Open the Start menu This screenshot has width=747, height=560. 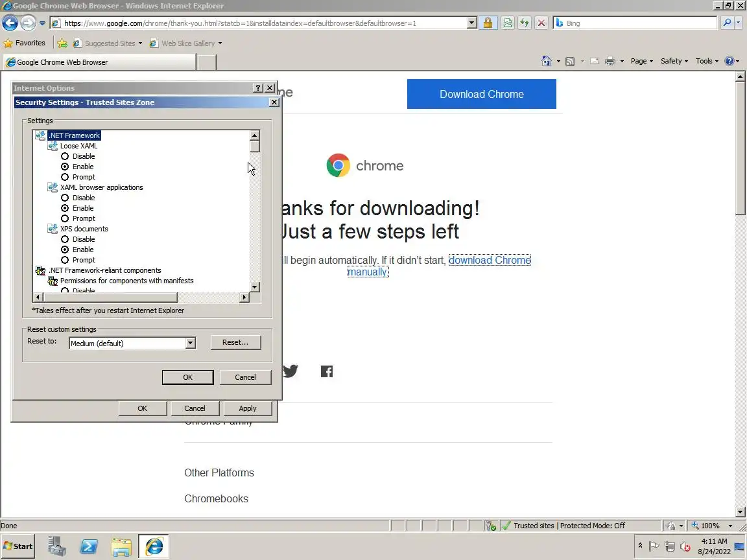[18, 546]
